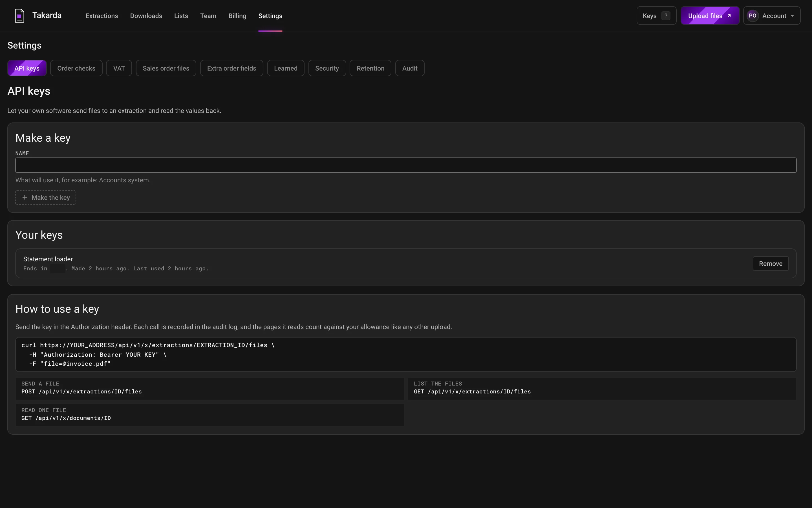Switch to the Audit tab
812x508 pixels.
click(410, 68)
